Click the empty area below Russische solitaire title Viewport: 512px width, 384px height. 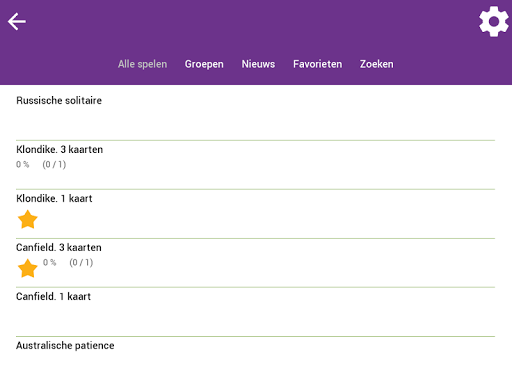(x=255, y=123)
